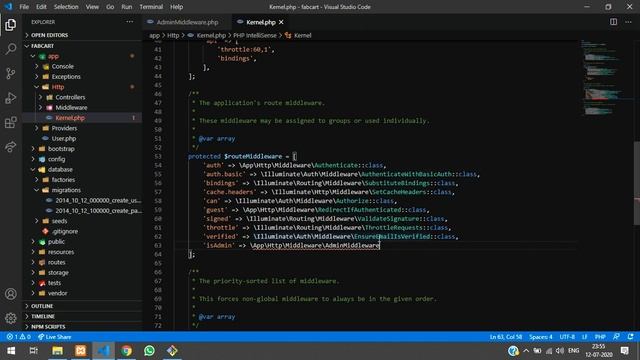Click Live Share in status bar
The width and height of the screenshot is (640, 360).
(54, 337)
